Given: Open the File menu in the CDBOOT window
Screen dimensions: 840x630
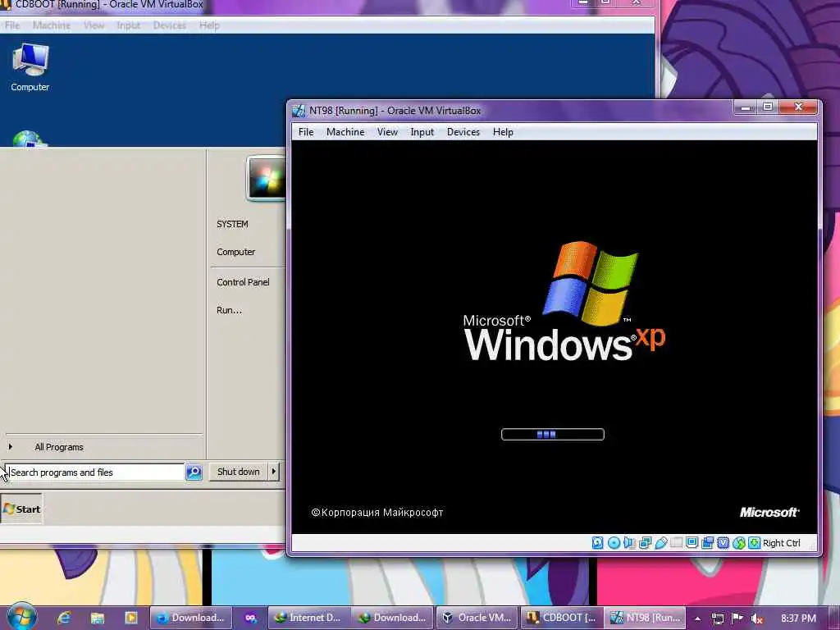Looking at the screenshot, I should [x=12, y=25].
